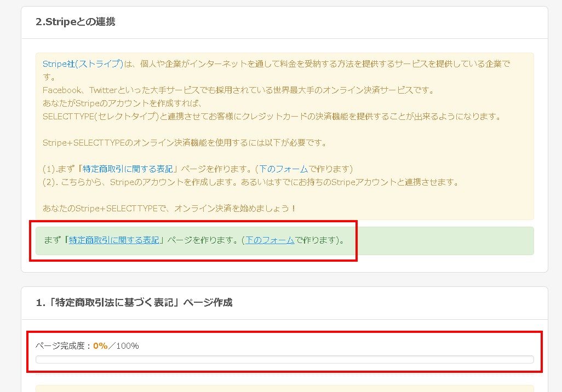Click the line starting (2). こちらから

(251, 182)
